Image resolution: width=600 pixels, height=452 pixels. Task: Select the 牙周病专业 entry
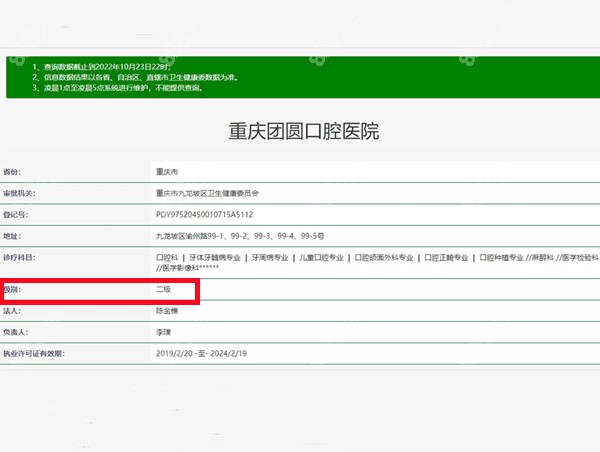point(270,258)
